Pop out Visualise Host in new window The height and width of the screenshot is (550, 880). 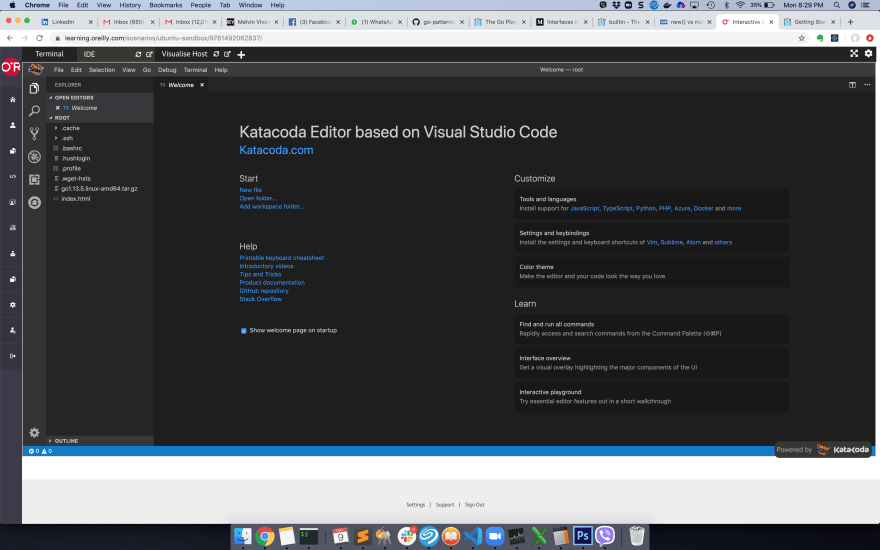(227, 54)
